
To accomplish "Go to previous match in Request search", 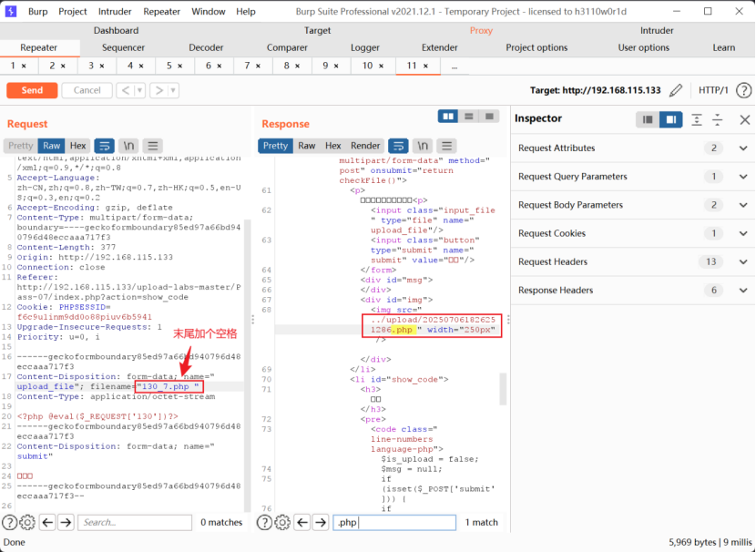I will [47, 522].
